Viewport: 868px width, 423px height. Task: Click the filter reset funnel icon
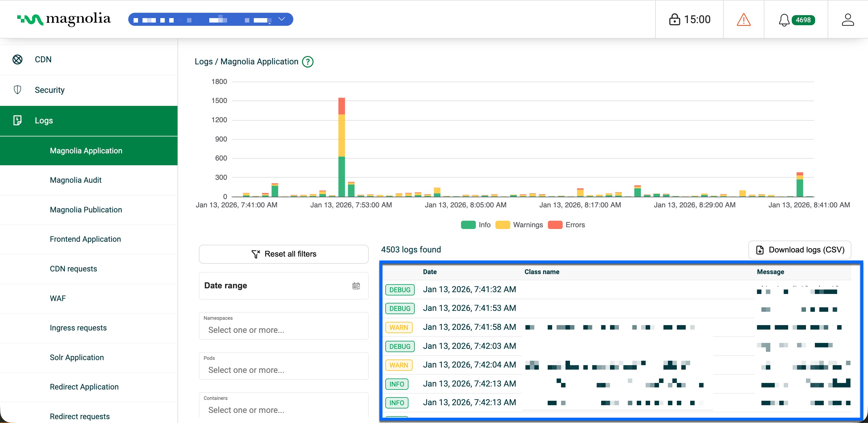[x=256, y=254]
